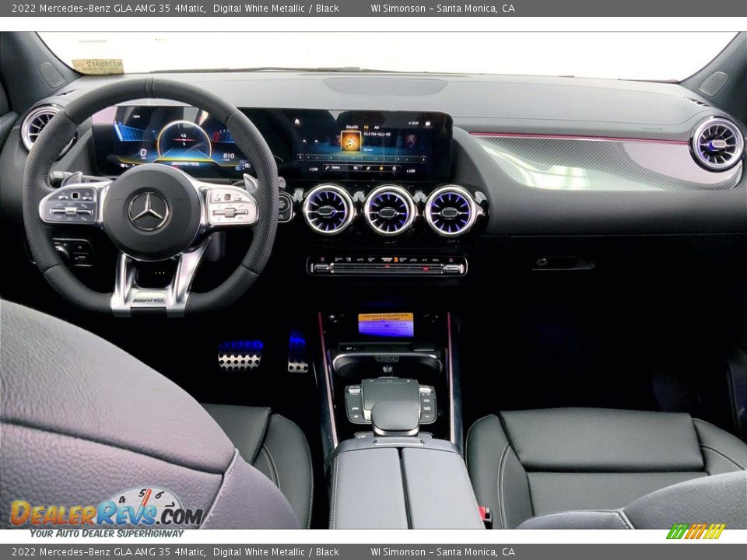Click the DealerRevs.com logo

click(x=107, y=509)
